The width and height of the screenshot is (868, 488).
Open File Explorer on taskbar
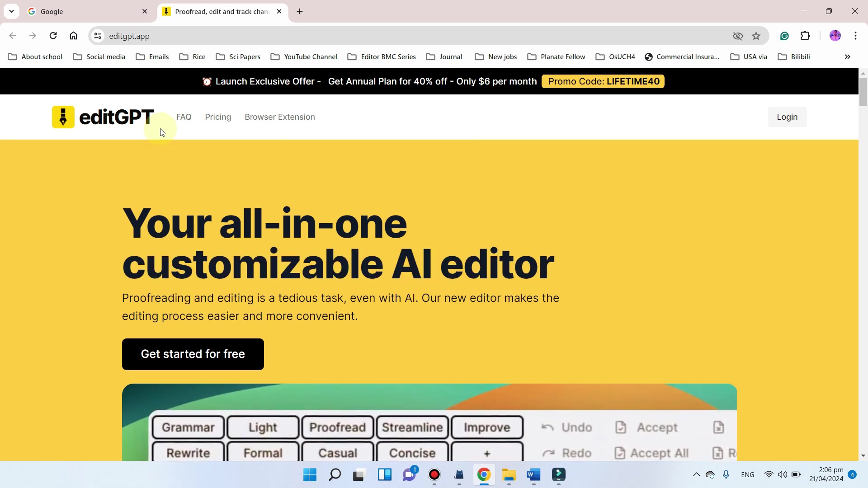tap(509, 475)
